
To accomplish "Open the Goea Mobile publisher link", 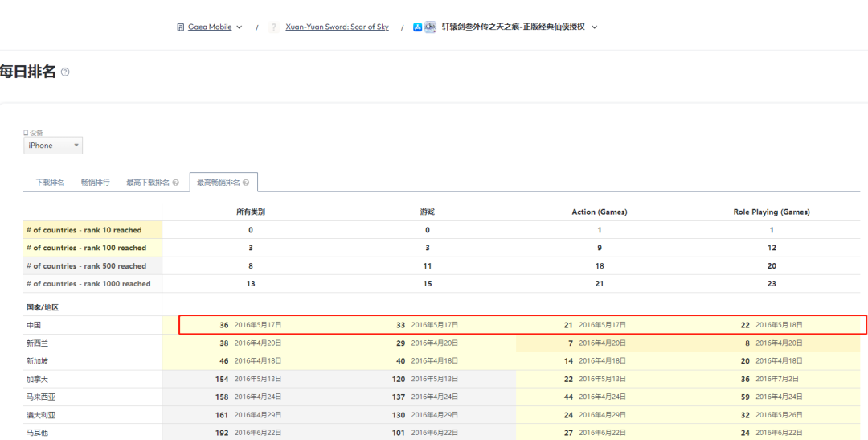I will [x=210, y=27].
